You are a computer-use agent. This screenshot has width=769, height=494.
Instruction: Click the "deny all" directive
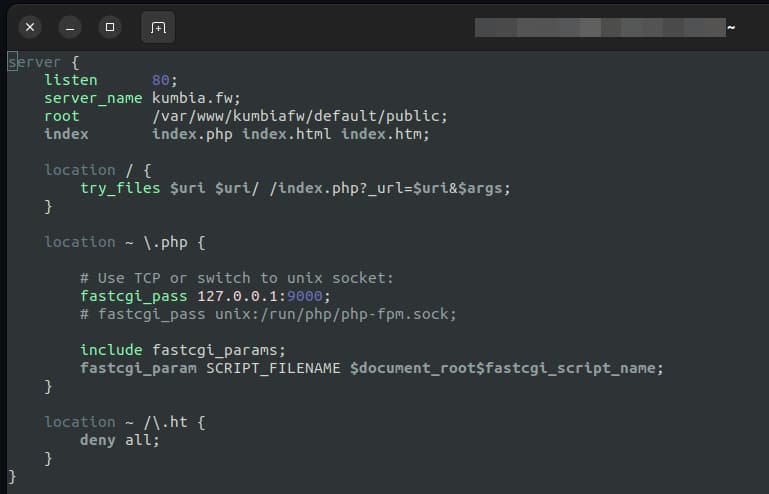click(119, 440)
